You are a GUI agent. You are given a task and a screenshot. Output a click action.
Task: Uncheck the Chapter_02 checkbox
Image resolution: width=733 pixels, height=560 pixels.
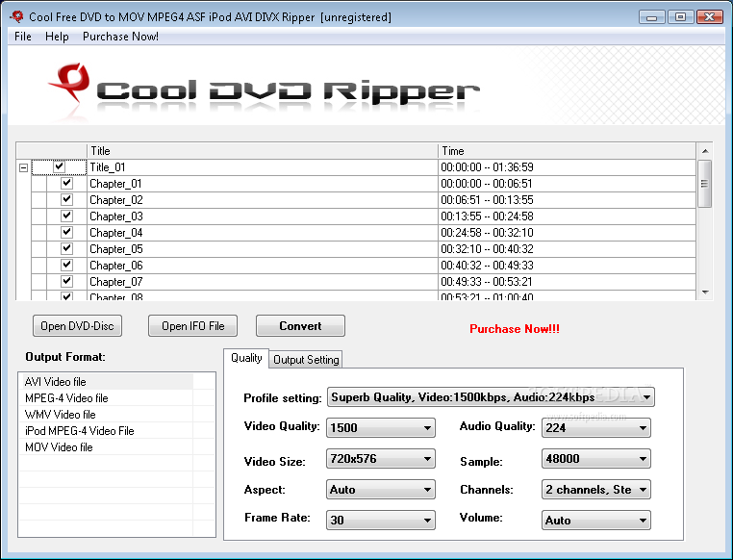(x=66, y=199)
